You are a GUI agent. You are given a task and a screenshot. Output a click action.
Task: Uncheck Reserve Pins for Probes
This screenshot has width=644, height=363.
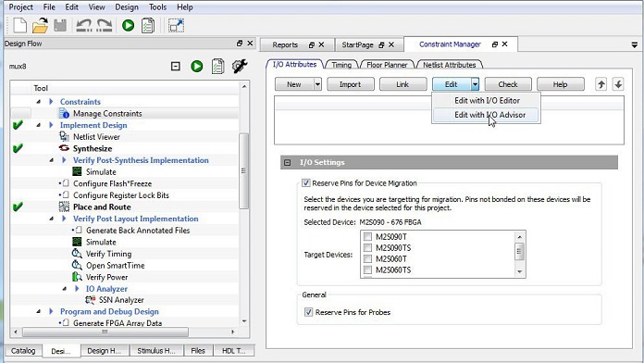(x=308, y=312)
